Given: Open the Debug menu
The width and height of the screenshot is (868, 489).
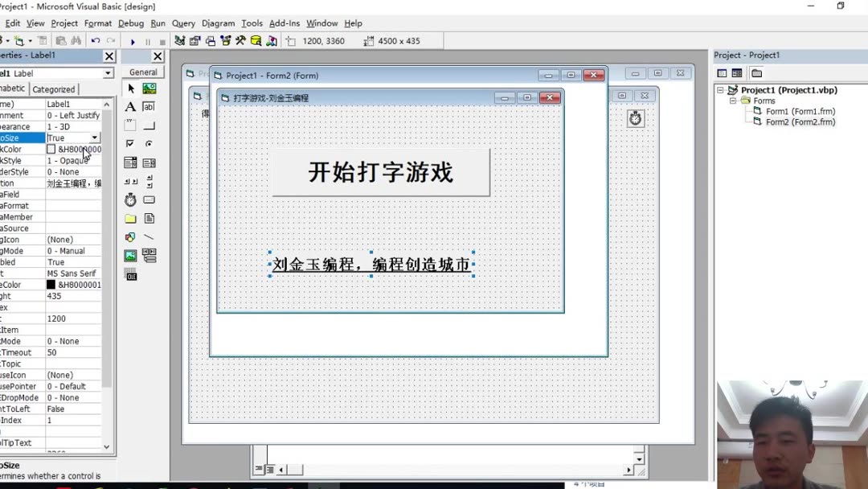Looking at the screenshot, I should tap(129, 23).
